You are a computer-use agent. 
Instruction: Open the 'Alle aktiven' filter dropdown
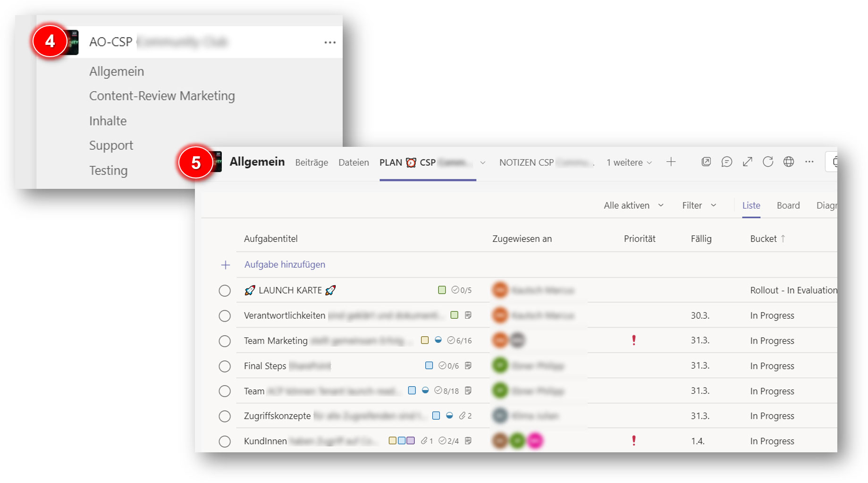tap(633, 205)
